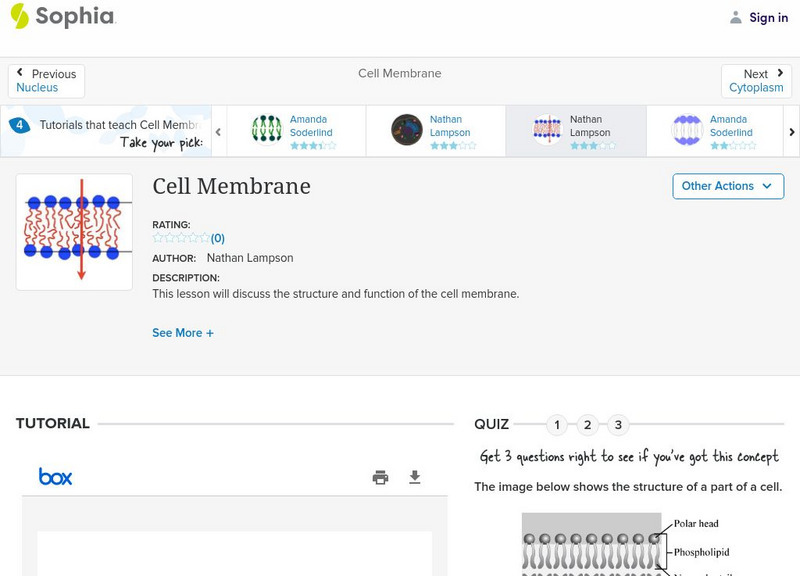Select Nathan Lampson tutorial with dark thumbnail
The height and width of the screenshot is (576, 800).
point(436,131)
